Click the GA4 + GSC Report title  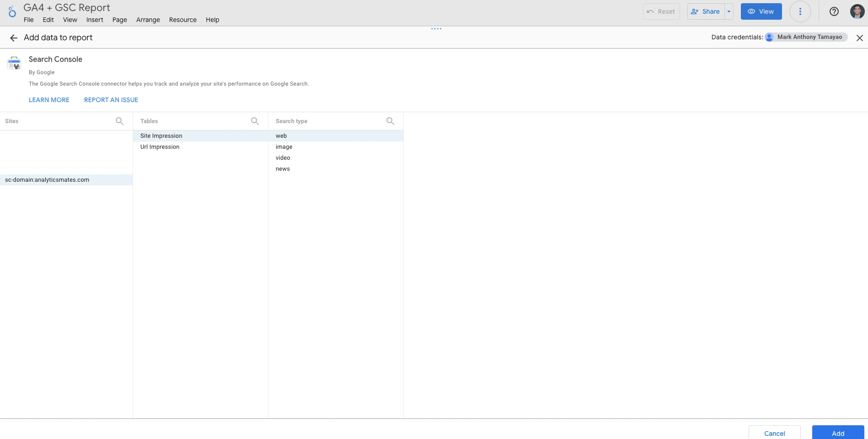[67, 8]
